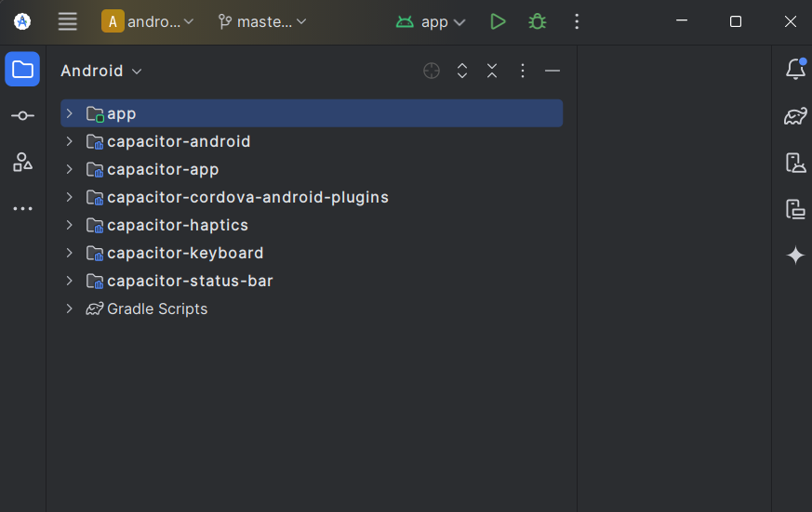812x512 pixels.
Task: Open the Android project view dropdown
Action: tap(101, 71)
